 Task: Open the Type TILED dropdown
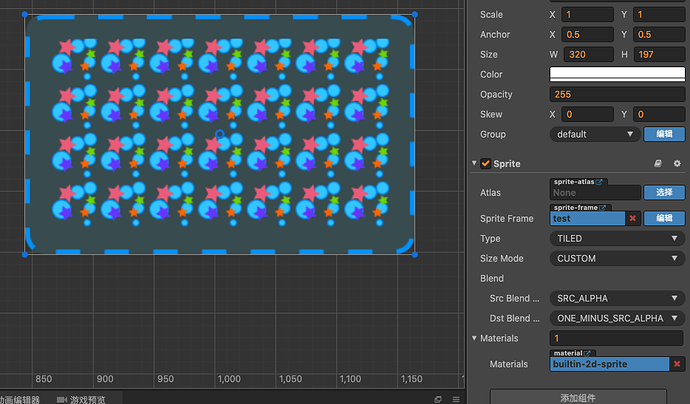pos(617,239)
